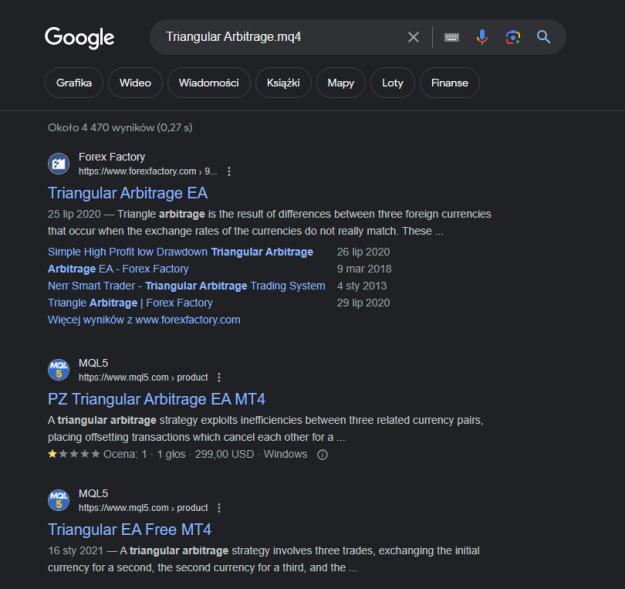Screen dimensions: 625x589
Task: Open the on-screen keyboard icon
Action: coord(451,37)
